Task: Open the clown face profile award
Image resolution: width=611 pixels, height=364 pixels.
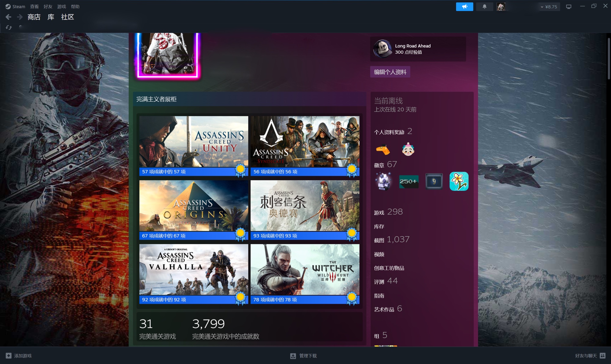Action: click(408, 149)
